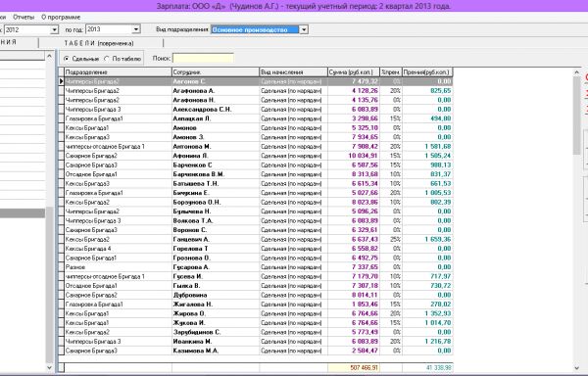Sort by the Вид начисления column header
588x376 pixels.
coord(293,72)
